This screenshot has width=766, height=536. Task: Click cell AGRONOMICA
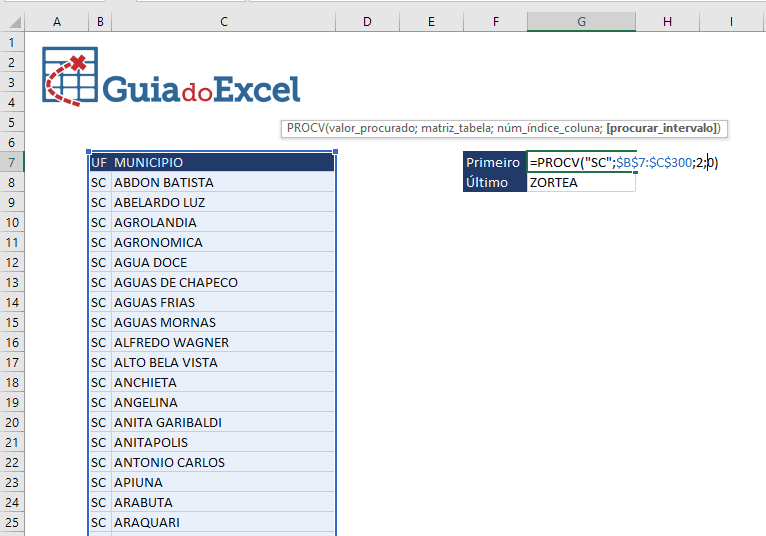223,242
